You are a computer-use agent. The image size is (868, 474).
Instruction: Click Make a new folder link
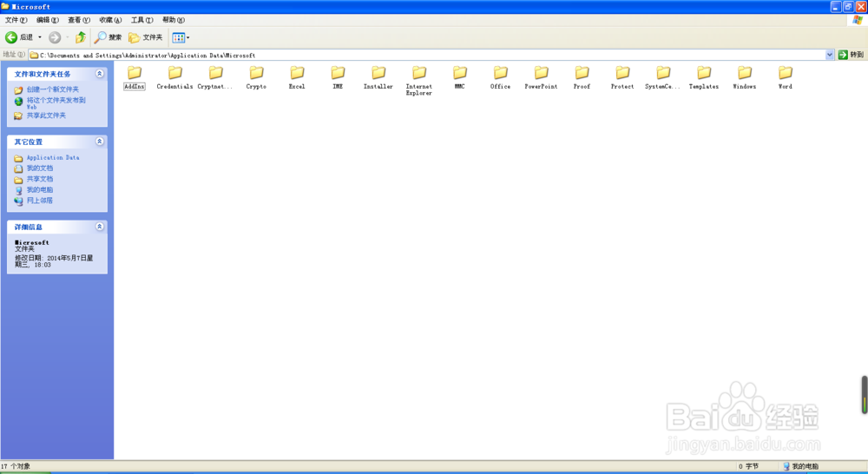pos(53,89)
